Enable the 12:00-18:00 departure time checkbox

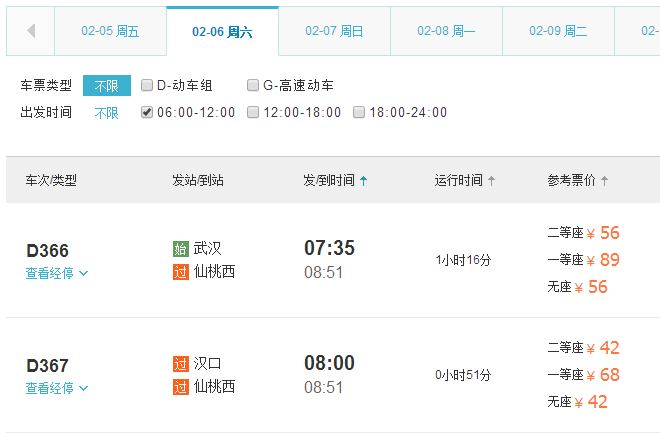point(253,112)
